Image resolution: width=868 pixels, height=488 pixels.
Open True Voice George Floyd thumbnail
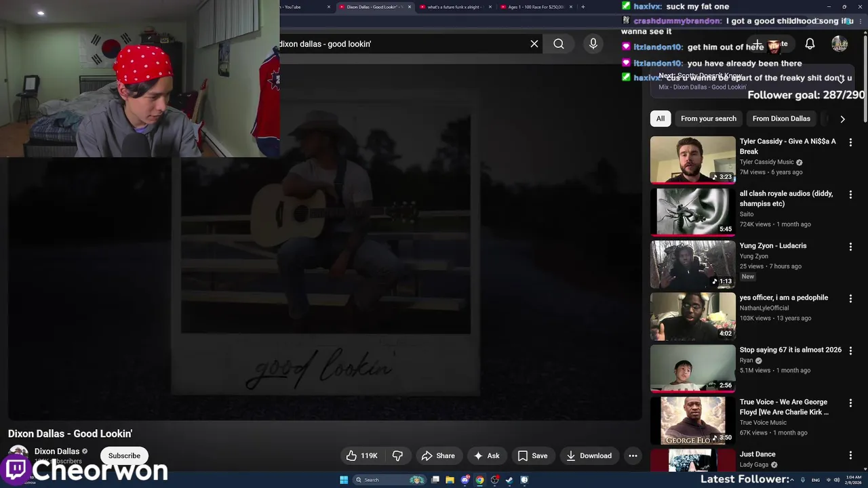pos(692,421)
